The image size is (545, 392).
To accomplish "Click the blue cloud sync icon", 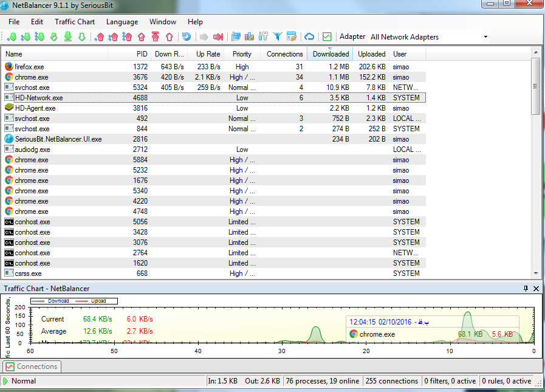I will (309, 36).
